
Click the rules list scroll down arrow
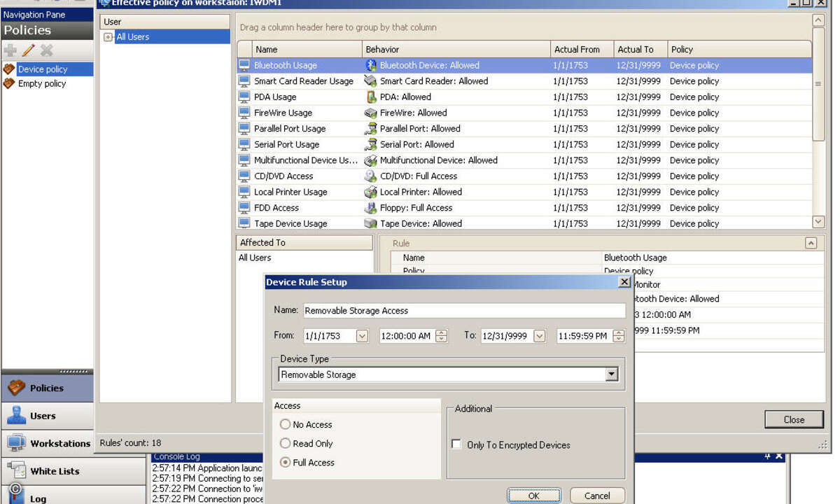pos(818,221)
